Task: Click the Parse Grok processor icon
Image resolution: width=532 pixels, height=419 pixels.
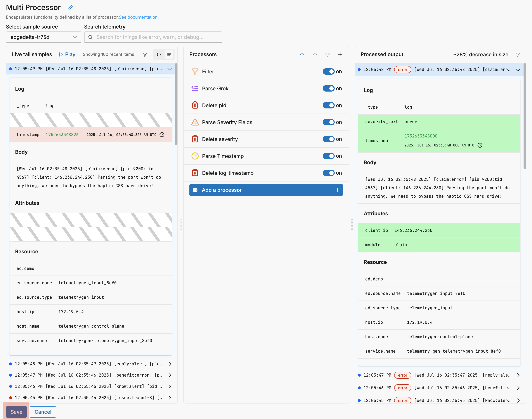Action: coord(195,88)
